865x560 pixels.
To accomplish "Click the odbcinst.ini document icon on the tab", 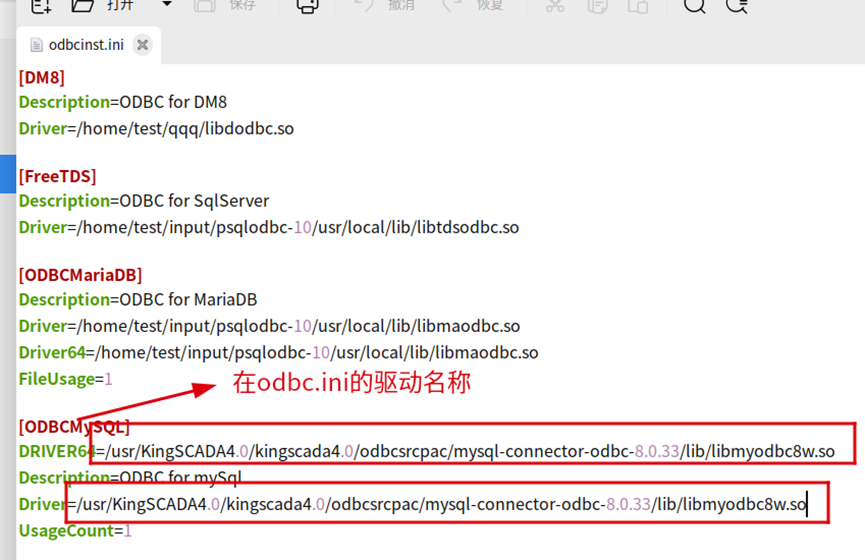I will 36,45.
